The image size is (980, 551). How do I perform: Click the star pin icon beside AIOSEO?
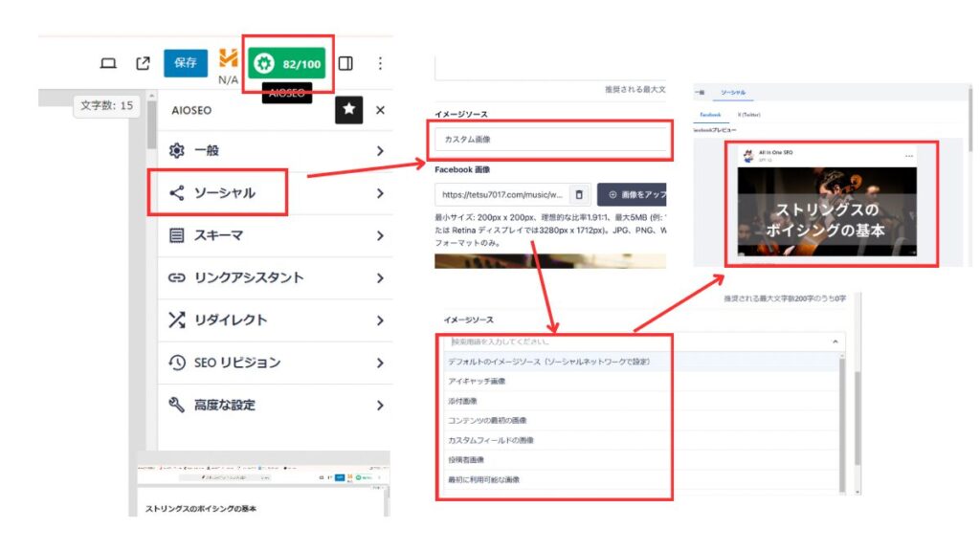pyautogui.click(x=348, y=110)
